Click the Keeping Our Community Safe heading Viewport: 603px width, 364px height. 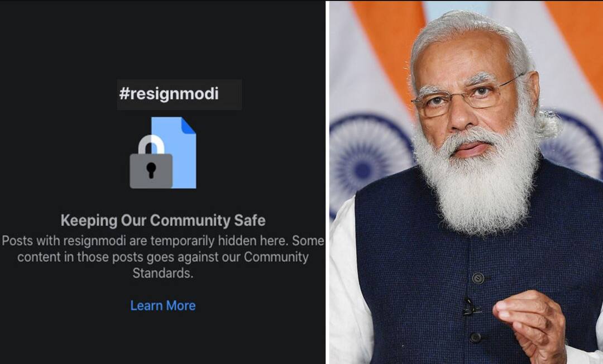163,221
